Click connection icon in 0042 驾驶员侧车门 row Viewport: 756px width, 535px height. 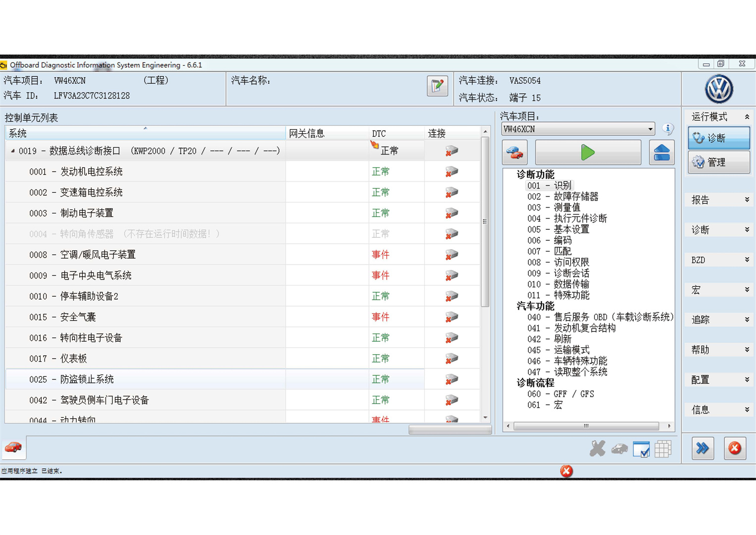click(x=452, y=400)
